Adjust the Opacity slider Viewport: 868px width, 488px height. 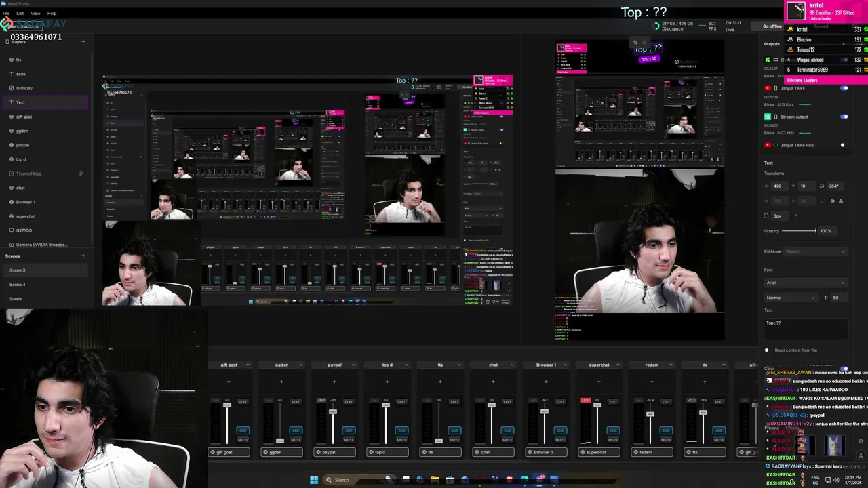[800, 231]
